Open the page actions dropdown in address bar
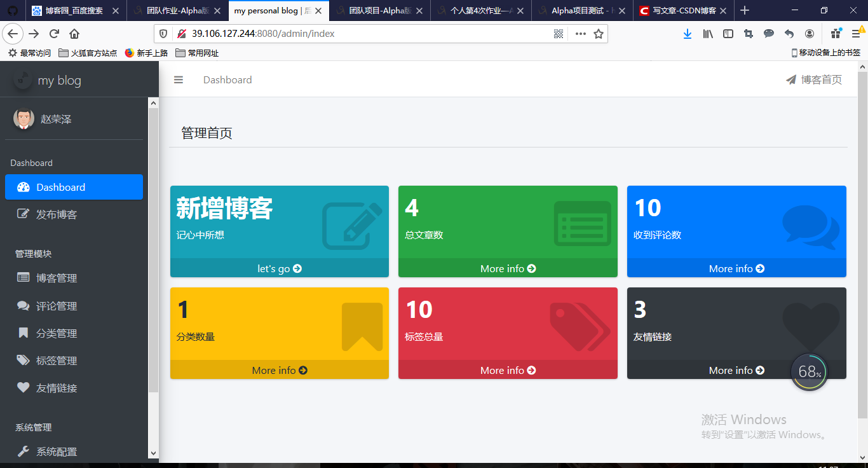This screenshot has width=868, height=468. (580, 33)
